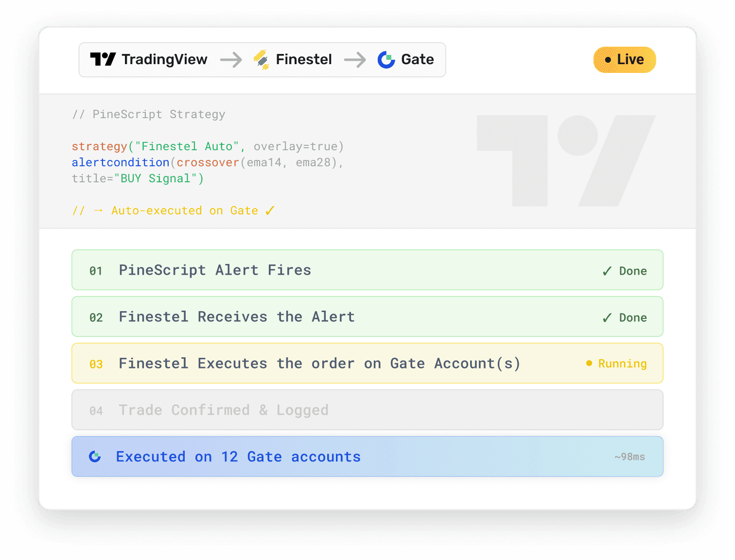Select the Finestel label in the breadcrumb
The image size is (735, 560).
click(x=304, y=59)
